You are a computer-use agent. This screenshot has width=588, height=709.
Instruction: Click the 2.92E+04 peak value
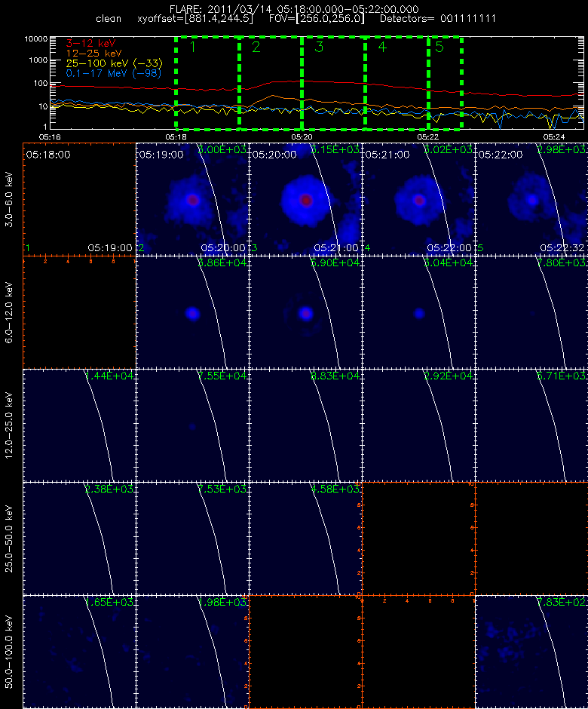[x=449, y=376]
